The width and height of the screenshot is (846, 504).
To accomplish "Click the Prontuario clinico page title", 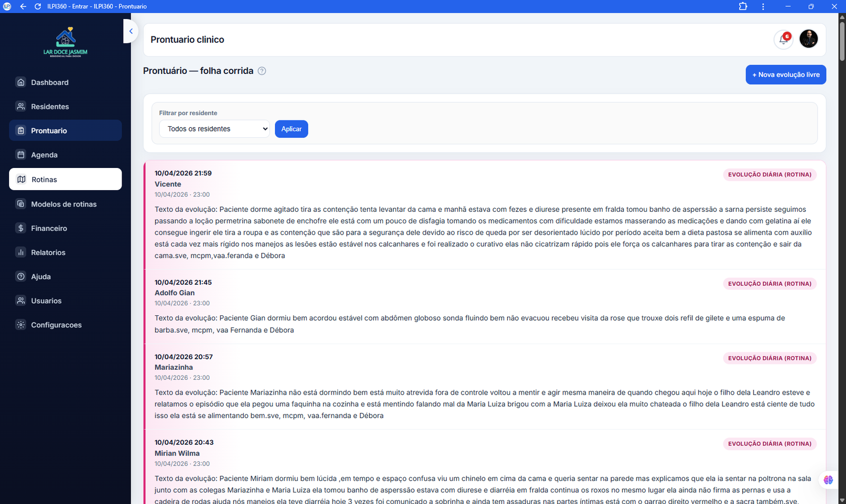I will click(x=187, y=40).
